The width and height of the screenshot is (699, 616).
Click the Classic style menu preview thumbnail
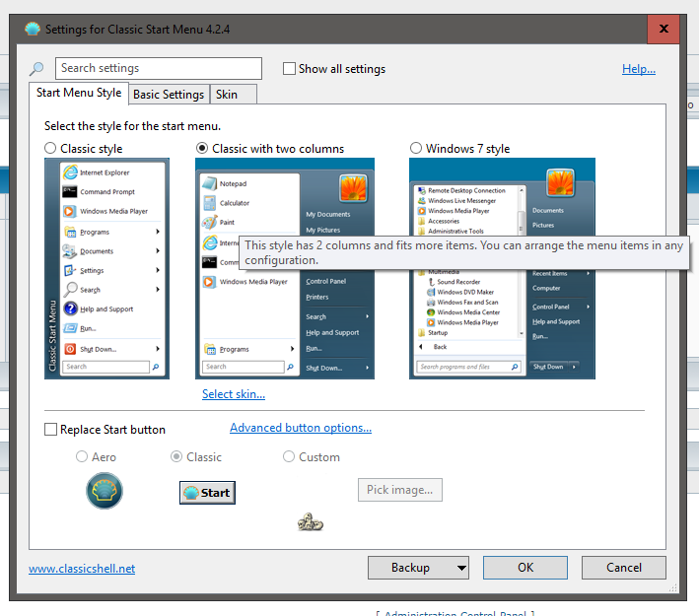107,269
